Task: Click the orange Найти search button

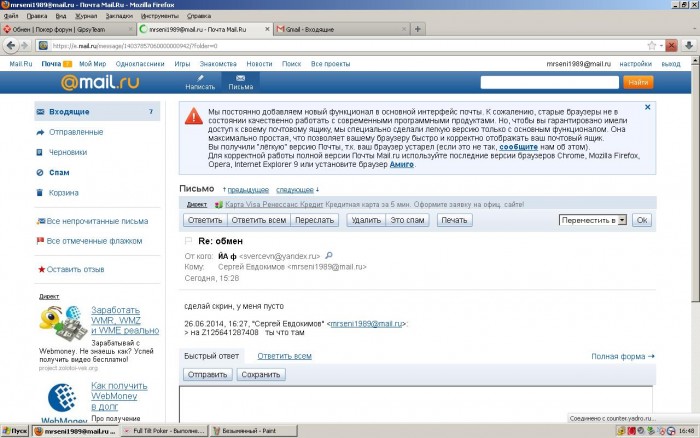Action: (x=638, y=82)
